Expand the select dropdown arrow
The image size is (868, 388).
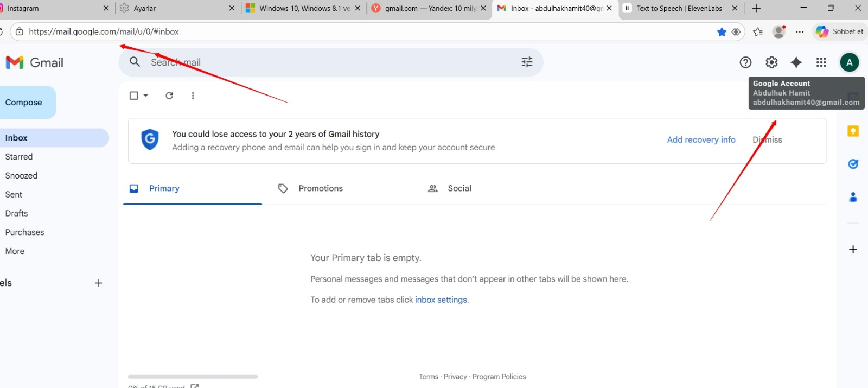146,96
